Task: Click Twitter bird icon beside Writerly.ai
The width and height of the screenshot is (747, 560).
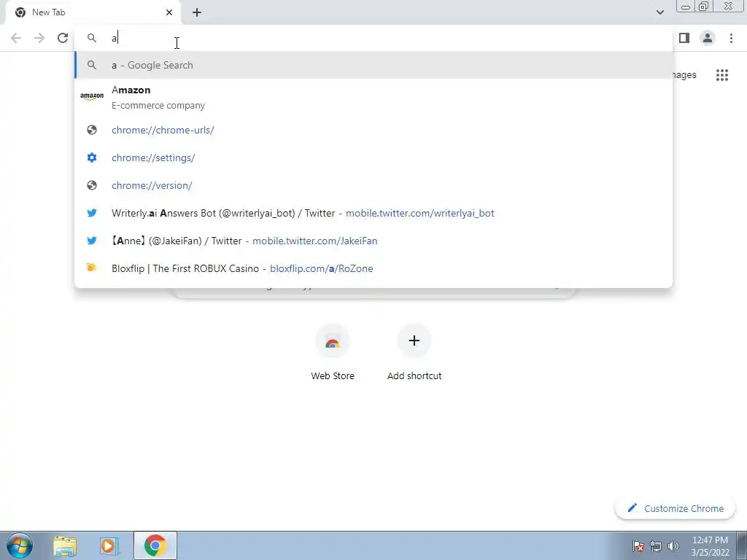Action: (x=92, y=213)
